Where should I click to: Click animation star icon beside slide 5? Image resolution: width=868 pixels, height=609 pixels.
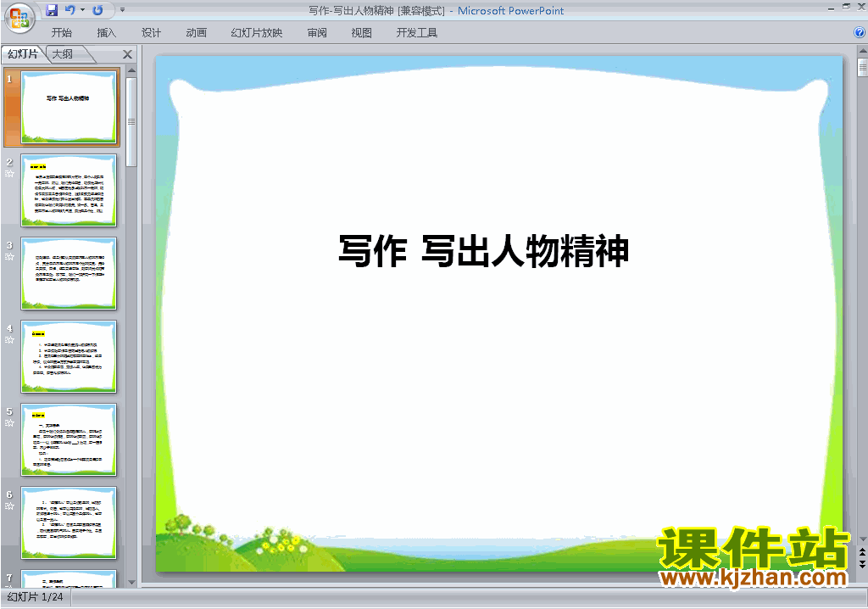(9, 422)
